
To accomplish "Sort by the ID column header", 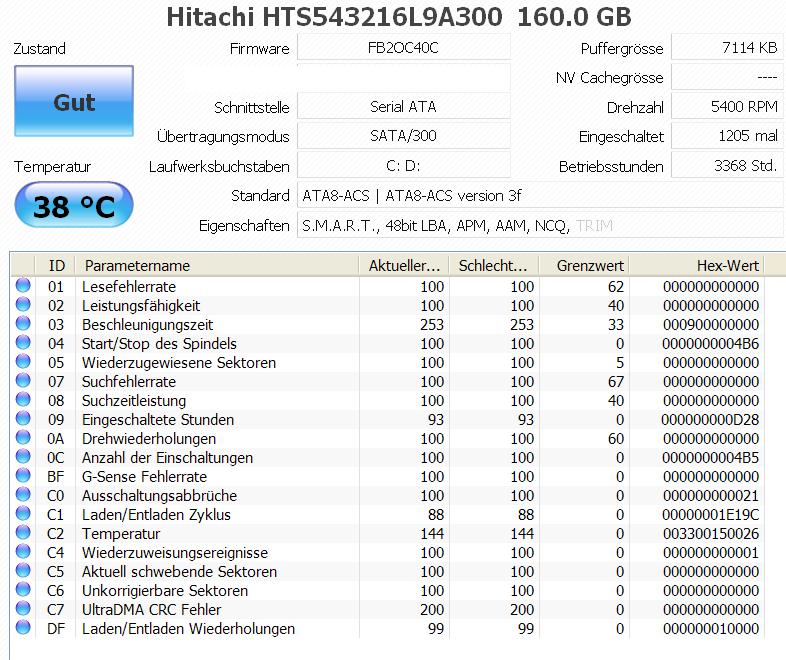I will [x=55, y=266].
